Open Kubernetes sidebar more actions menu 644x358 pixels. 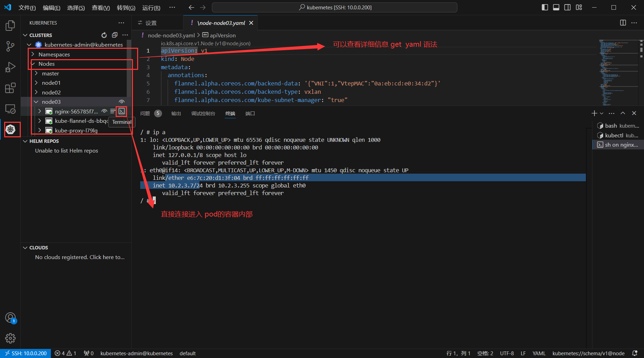(x=121, y=23)
